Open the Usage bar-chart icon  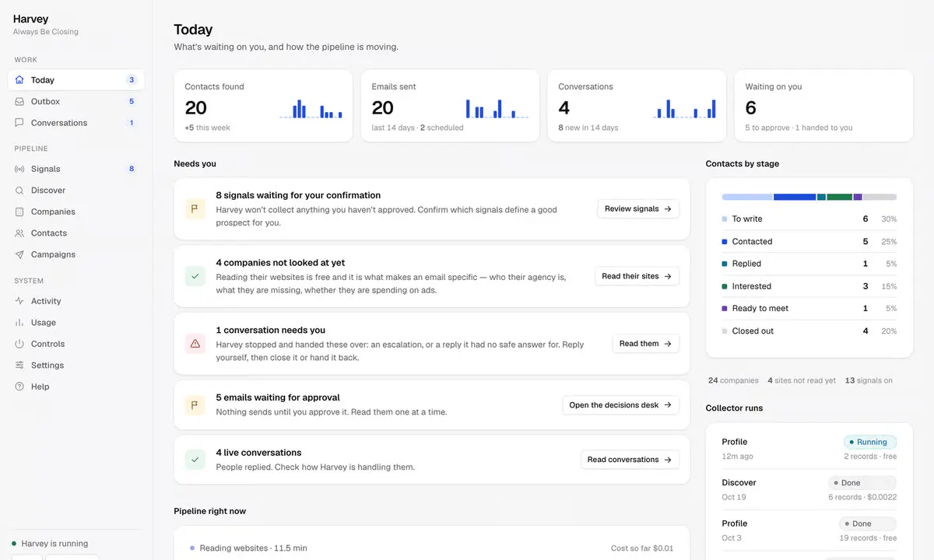pos(19,323)
